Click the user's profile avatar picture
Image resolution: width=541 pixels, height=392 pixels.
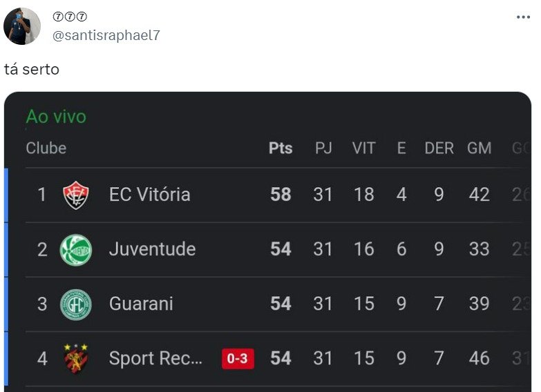[22, 26]
